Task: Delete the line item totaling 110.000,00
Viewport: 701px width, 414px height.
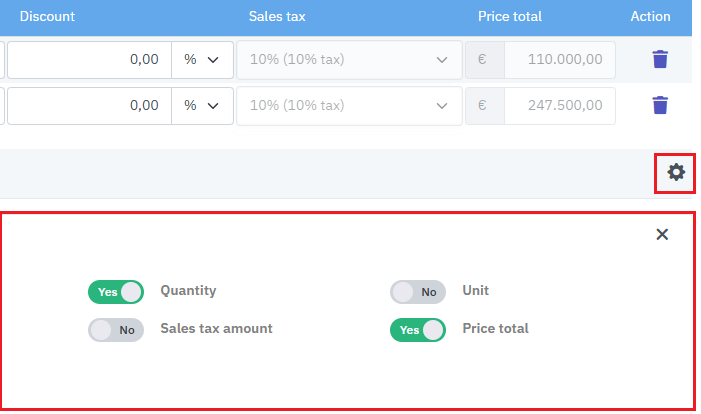Action: [x=659, y=60]
